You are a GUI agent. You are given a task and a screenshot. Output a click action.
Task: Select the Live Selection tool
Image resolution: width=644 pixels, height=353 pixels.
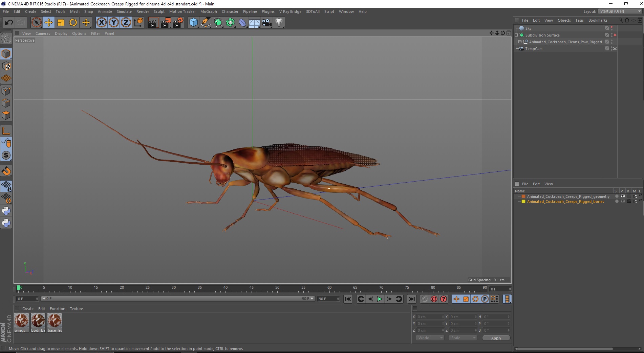pyautogui.click(x=36, y=23)
